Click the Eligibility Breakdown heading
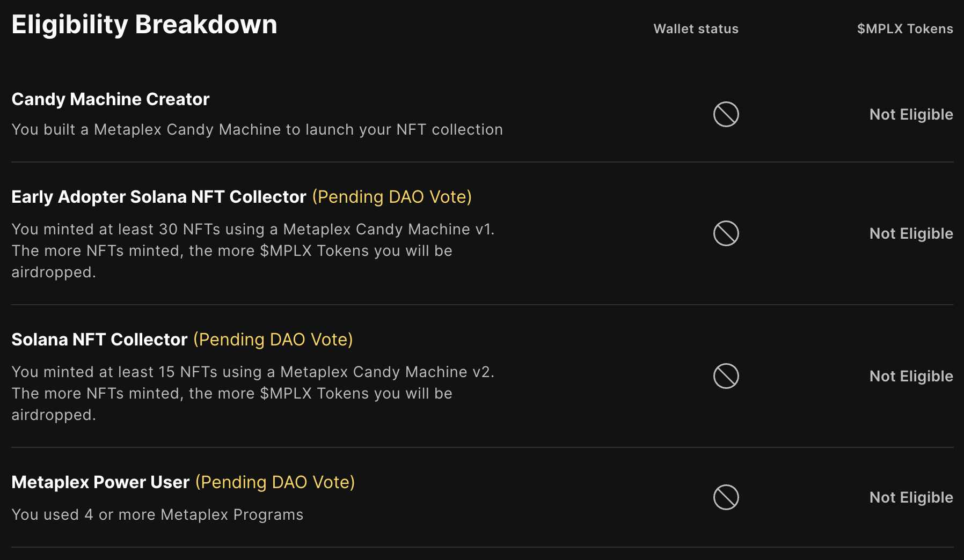 [144, 25]
